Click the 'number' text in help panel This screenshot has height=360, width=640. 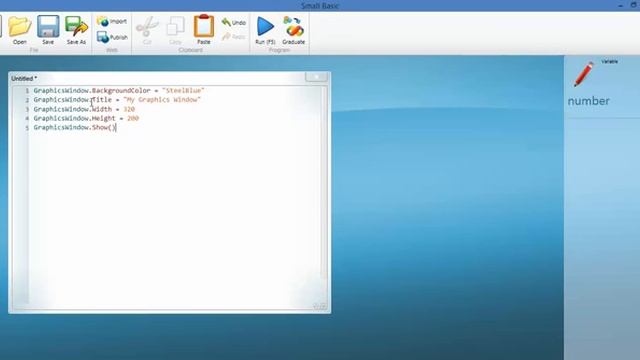click(x=588, y=101)
